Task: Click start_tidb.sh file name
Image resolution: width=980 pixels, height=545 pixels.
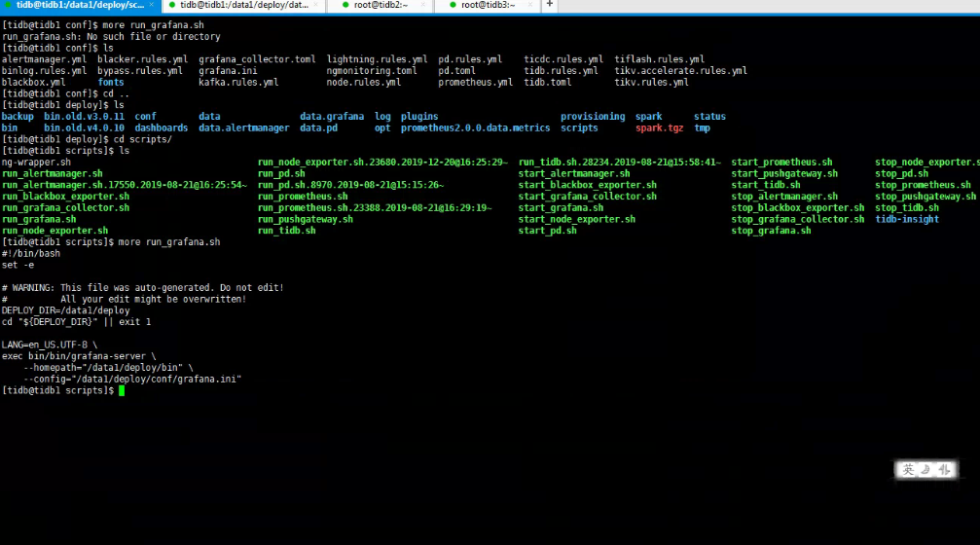Action: click(766, 185)
